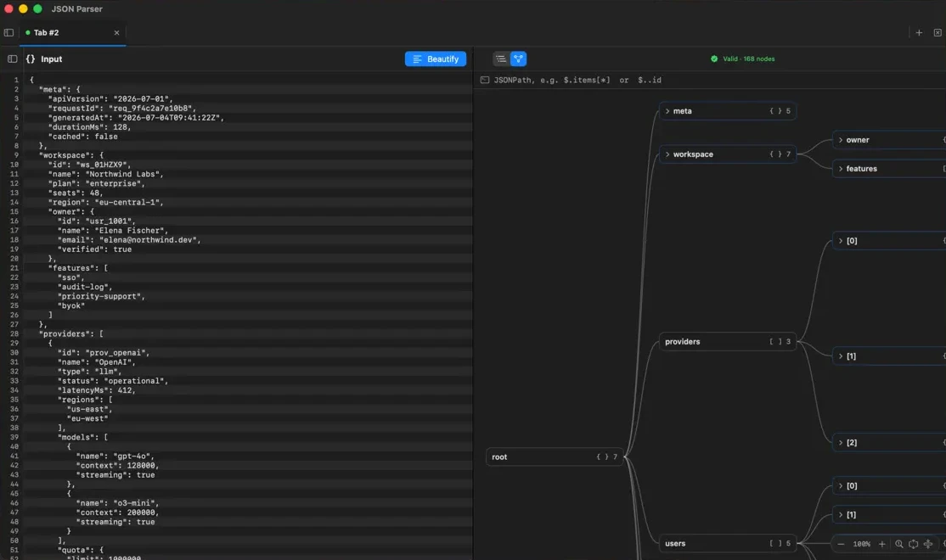Click the 100% zoom level value
The width and height of the screenshot is (946, 560).
(862, 545)
